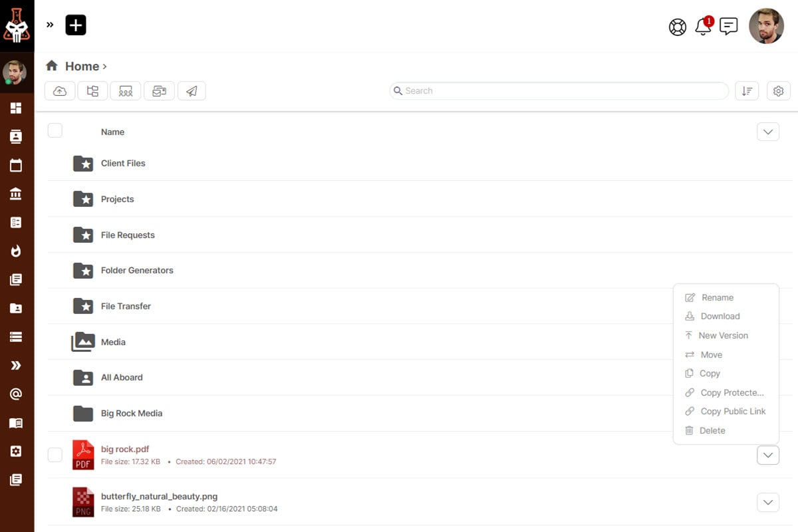
Task: Open the shared folder icon in the sidebar
Action: tap(16, 308)
